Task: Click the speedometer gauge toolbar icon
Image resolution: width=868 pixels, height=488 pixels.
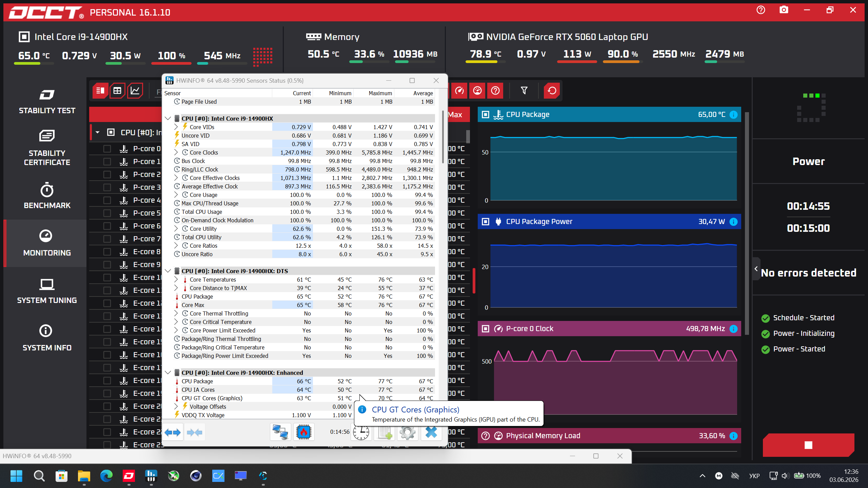Action: pyautogui.click(x=459, y=90)
